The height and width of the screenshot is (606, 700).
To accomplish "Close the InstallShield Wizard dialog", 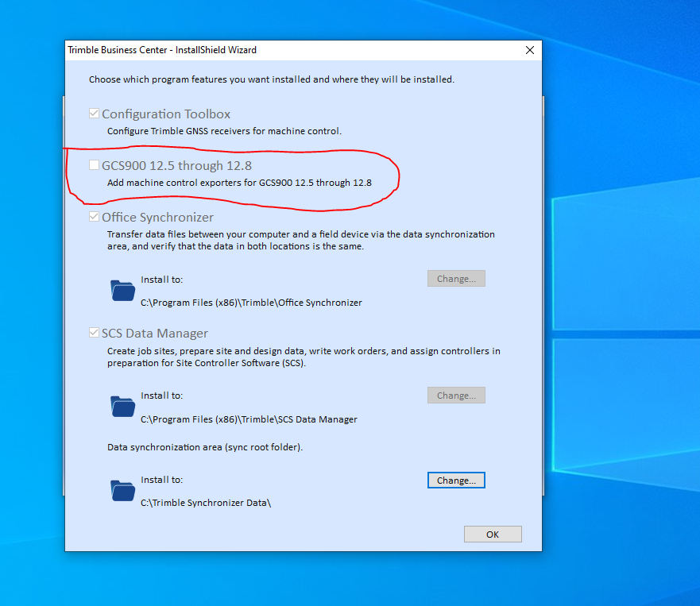I will coord(530,50).
